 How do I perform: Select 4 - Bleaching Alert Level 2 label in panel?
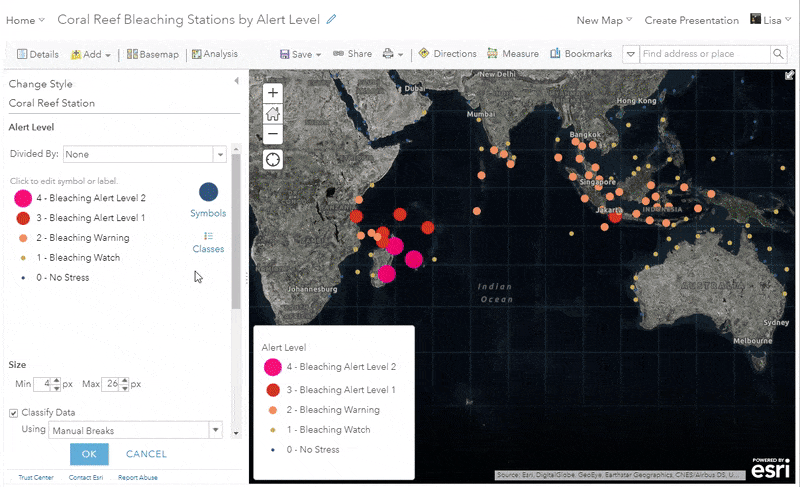(x=91, y=198)
